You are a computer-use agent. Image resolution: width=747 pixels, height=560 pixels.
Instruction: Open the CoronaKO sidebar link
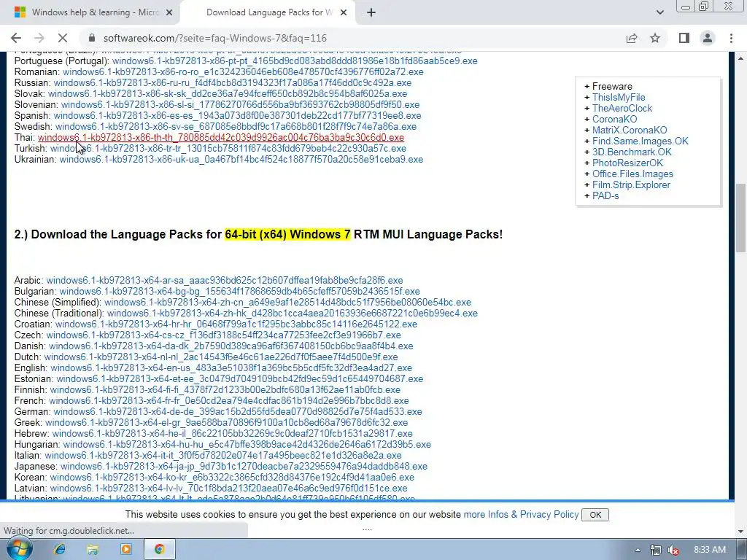[x=614, y=119]
